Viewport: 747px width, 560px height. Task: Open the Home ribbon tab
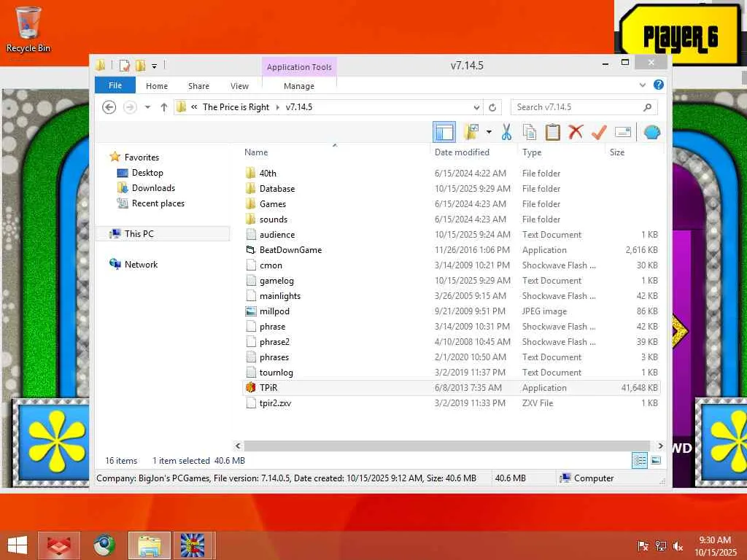click(x=157, y=86)
